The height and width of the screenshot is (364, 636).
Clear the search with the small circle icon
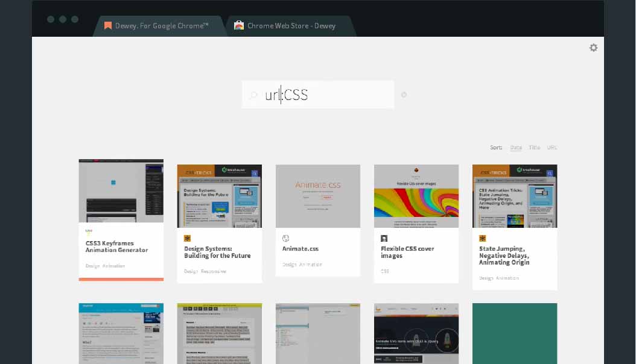[404, 95]
